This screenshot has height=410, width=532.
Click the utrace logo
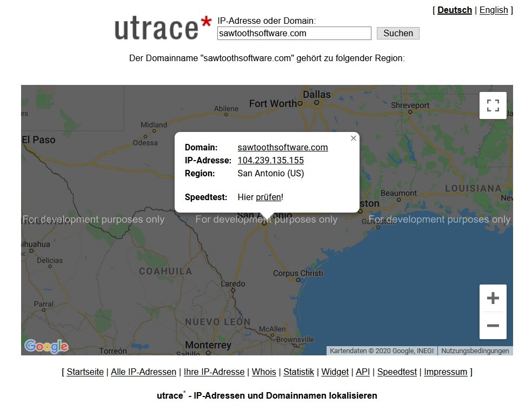[x=163, y=28]
